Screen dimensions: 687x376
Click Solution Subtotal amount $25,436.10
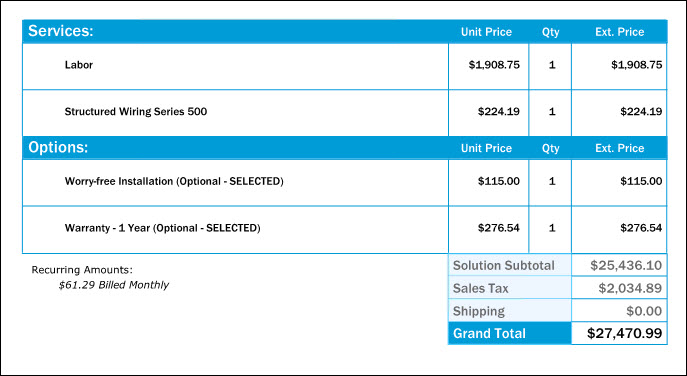626,266
